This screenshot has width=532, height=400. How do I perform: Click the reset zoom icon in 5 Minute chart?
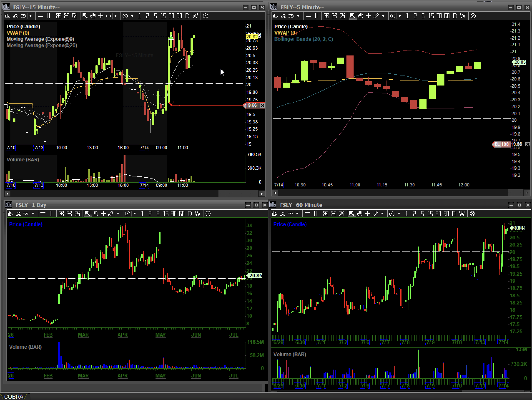point(342,16)
